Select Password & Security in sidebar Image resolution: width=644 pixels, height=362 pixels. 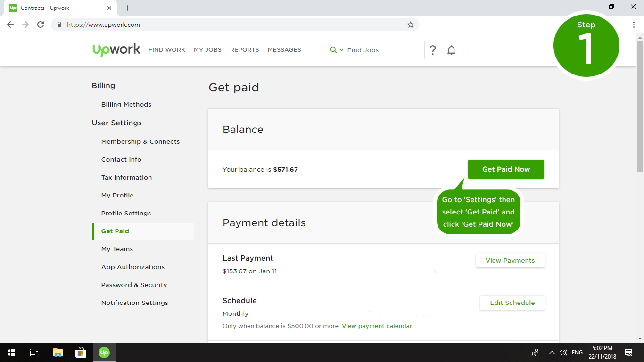click(x=134, y=285)
